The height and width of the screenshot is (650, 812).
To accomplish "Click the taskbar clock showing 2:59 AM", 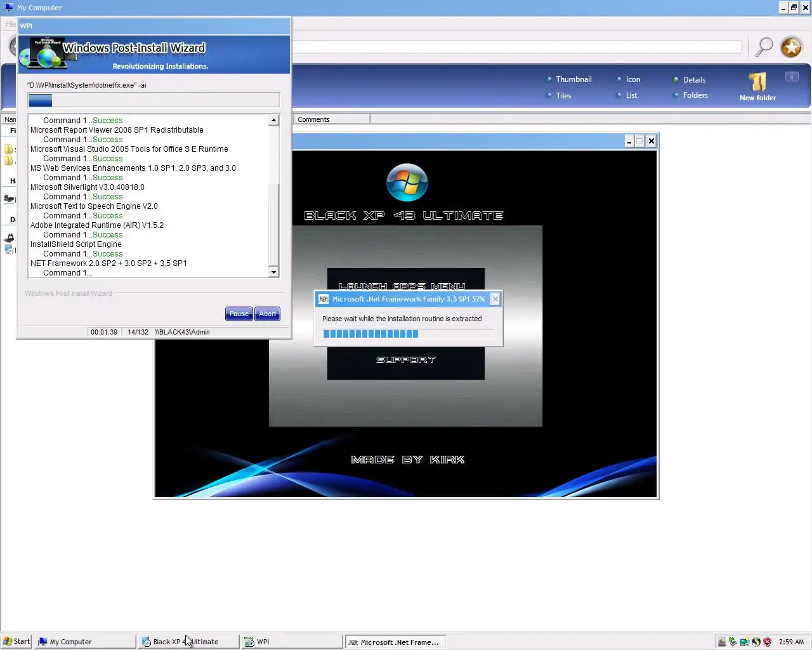I will pyautogui.click(x=791, y=642).
